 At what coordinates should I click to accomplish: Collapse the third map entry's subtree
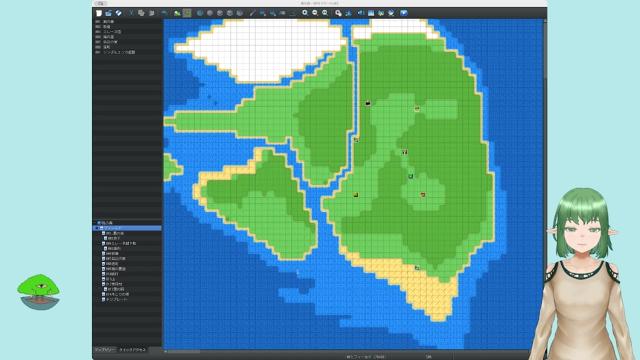[x=100, y=243]
